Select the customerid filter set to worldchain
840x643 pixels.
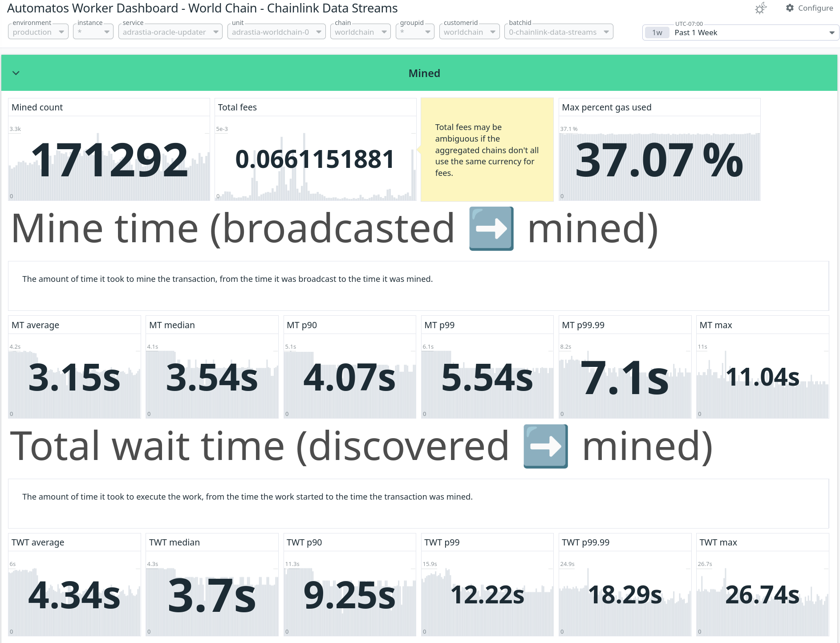point(469,32)
